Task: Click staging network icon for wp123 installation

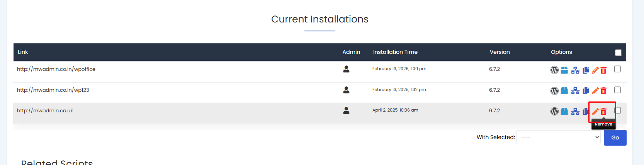Action: pyautogui.click(x=575, y=91)
